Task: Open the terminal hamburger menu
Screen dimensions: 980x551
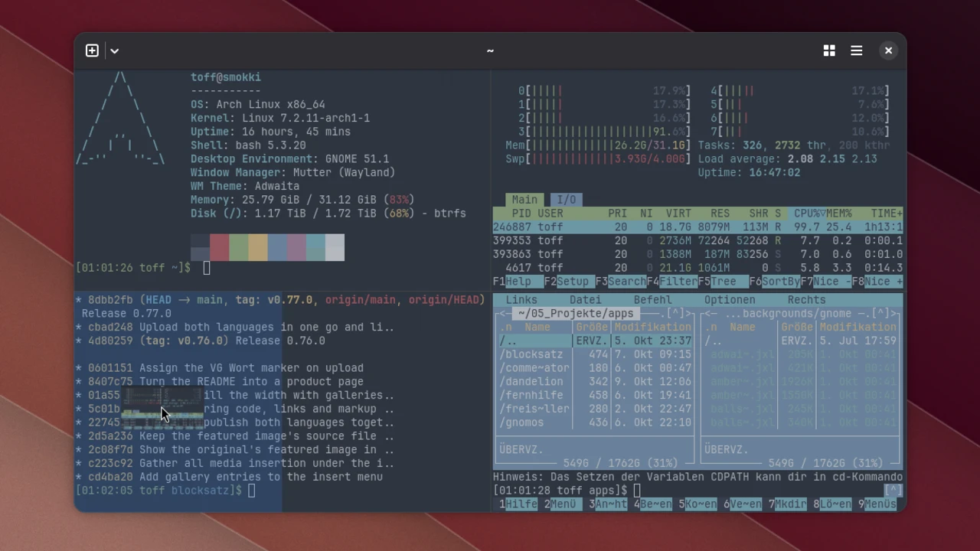Action: 857,51
